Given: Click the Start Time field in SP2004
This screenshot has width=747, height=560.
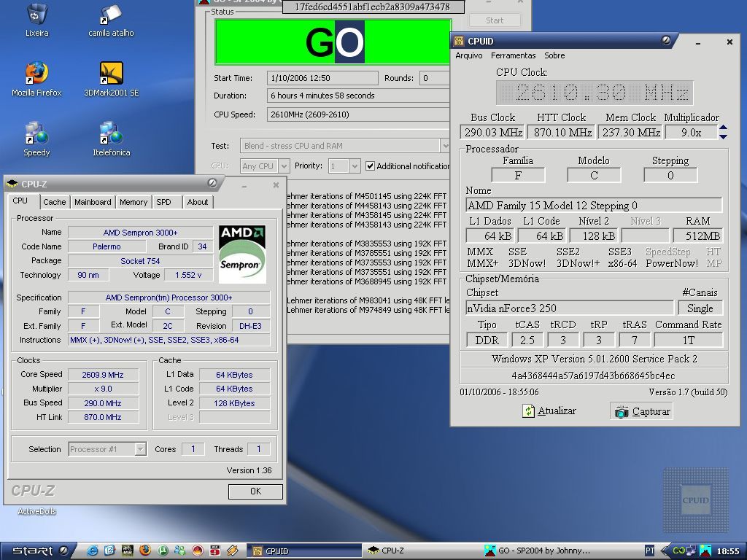Looking at the screenshot, I should pyautogui.click(x=322, y=78).
